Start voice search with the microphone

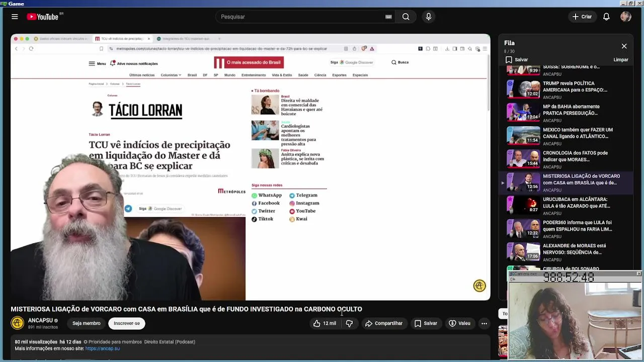[429, 17]
